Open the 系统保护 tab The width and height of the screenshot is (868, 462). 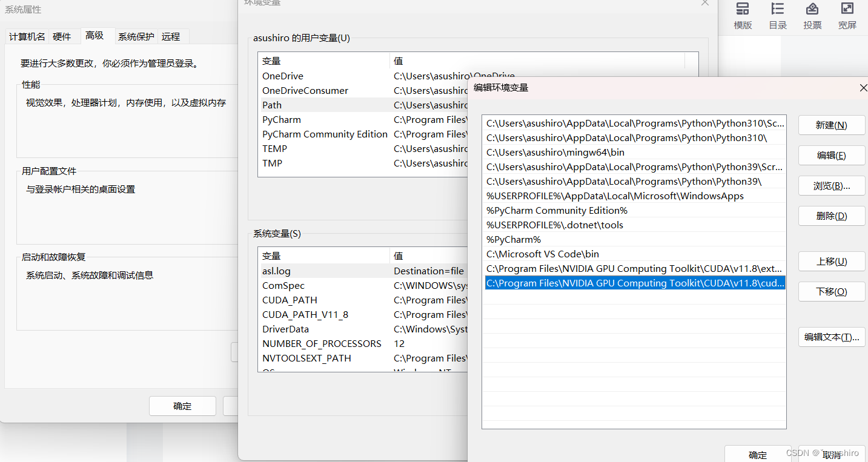click(136, 37)
